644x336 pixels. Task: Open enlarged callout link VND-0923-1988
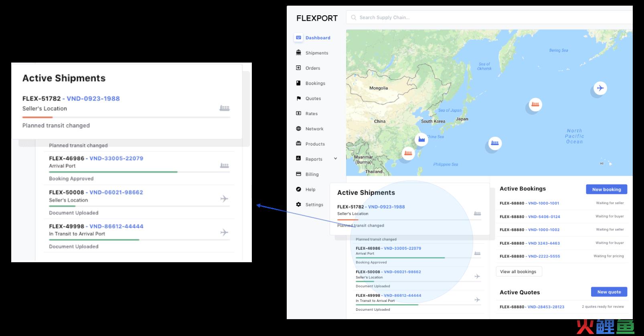tap(93, 99)
